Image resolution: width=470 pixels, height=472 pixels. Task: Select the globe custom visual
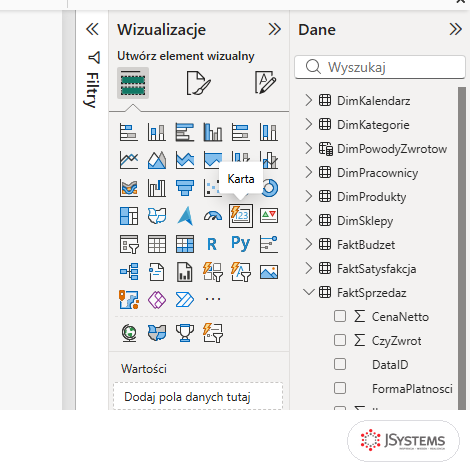pyautogui.click(x=129, y=333)
